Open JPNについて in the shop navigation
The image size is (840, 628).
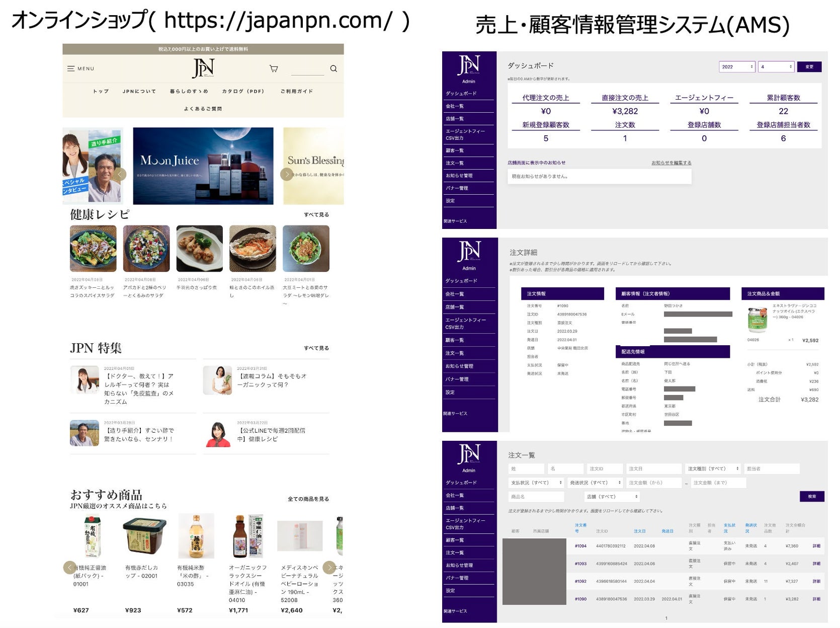tap(139, 92)
